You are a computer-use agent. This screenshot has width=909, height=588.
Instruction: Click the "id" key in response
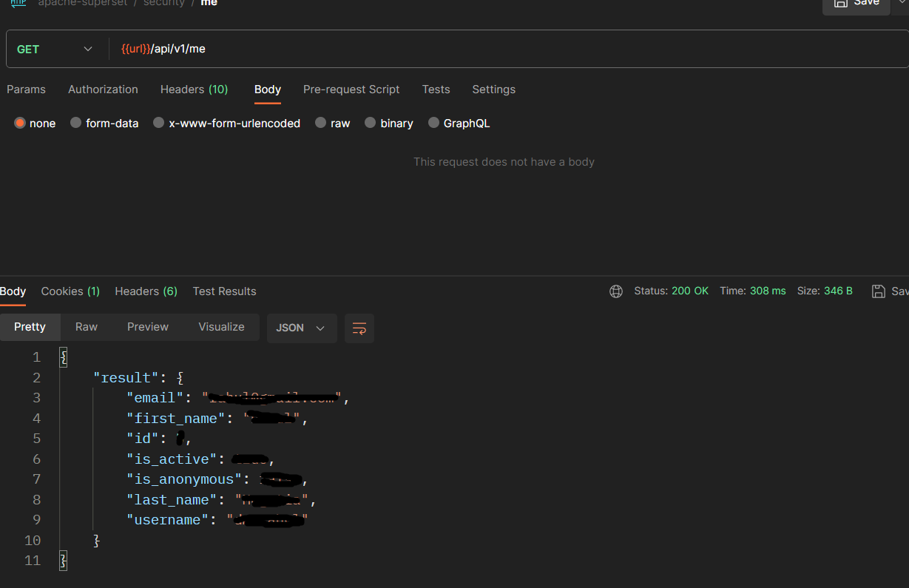point(143,439)
